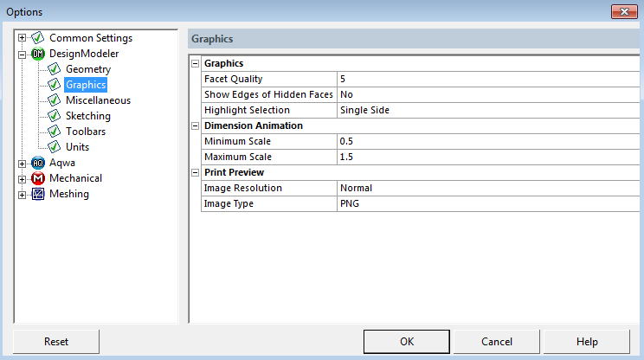Select the Miscellaneous options page
The image size is (644, 360).
point(98,100)
